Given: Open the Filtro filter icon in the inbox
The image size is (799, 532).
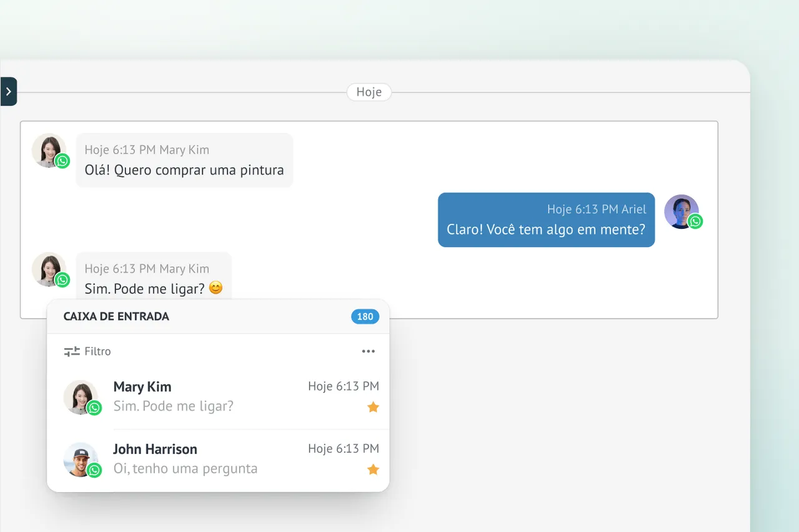Looking at the screenshot, I should 72,352.
